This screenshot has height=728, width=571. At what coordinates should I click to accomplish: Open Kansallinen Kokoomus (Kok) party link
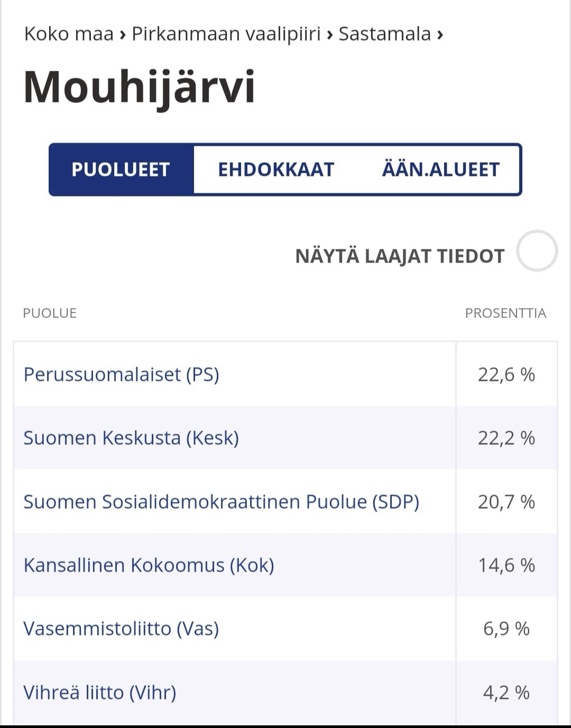(149, 565)
